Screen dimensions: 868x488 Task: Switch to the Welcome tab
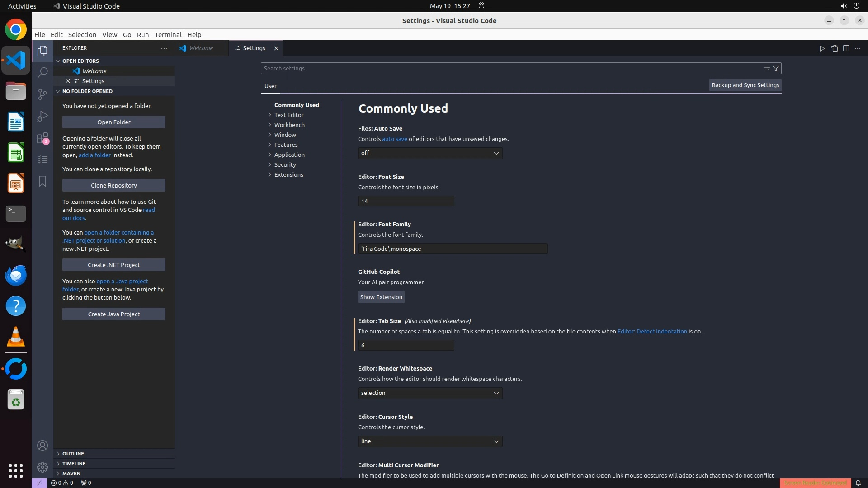[x=201, y=48]
